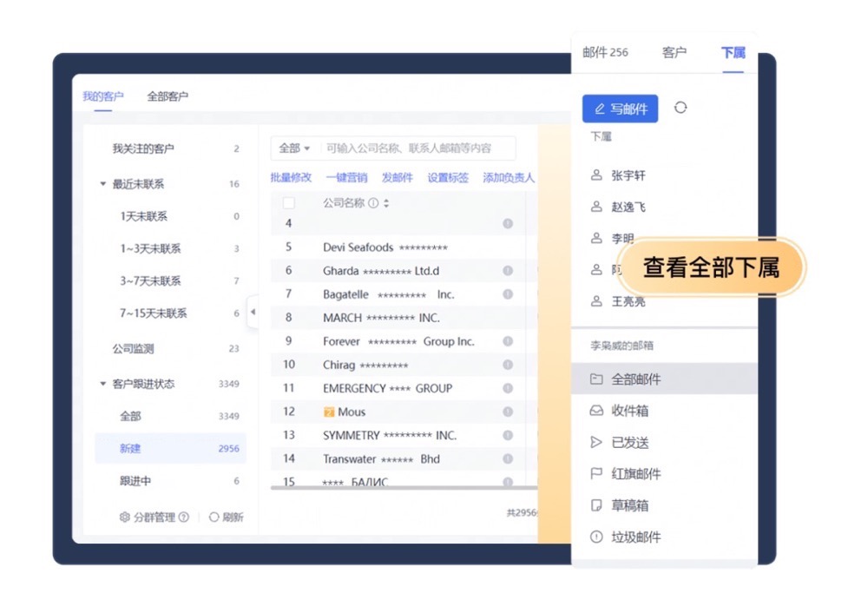The height and width of the screenshot is (600, 868).
Task: Click the person icon beside 李明
Action: [x=596, y=238]
